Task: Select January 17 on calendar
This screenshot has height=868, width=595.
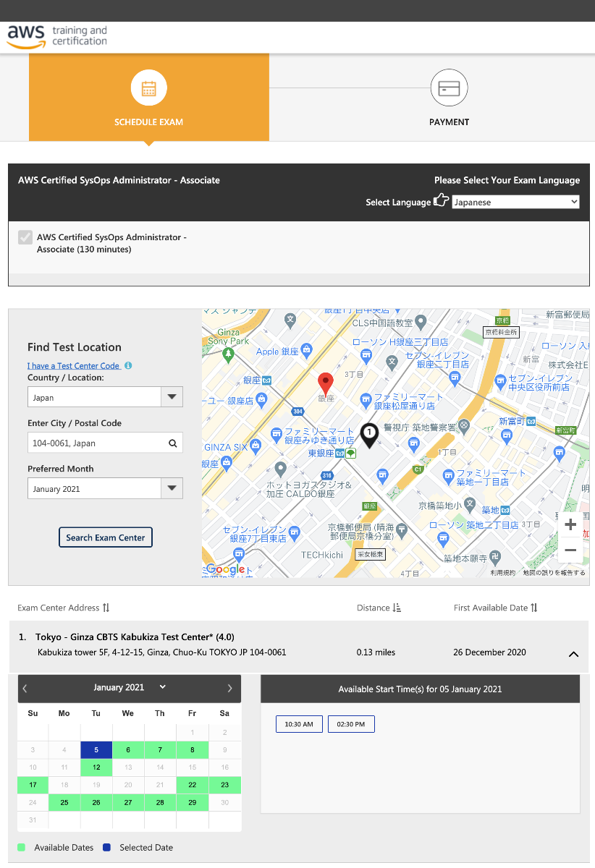Action: (x=33, y=785)
